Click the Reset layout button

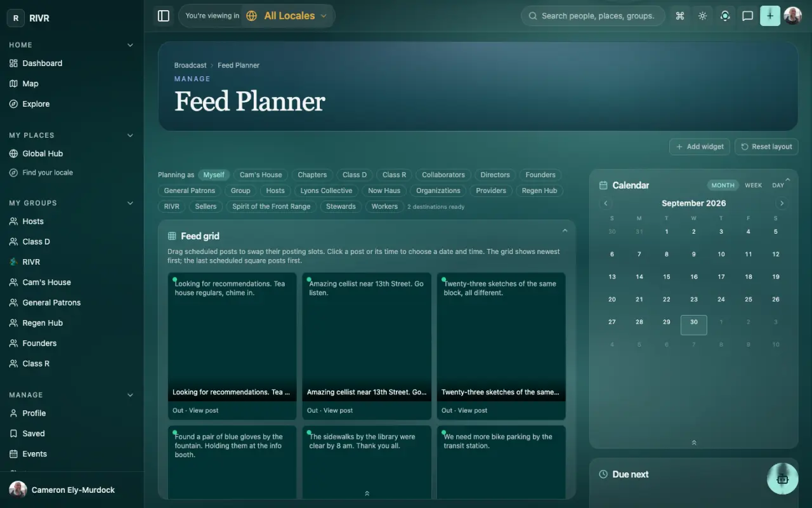[766, 147]
